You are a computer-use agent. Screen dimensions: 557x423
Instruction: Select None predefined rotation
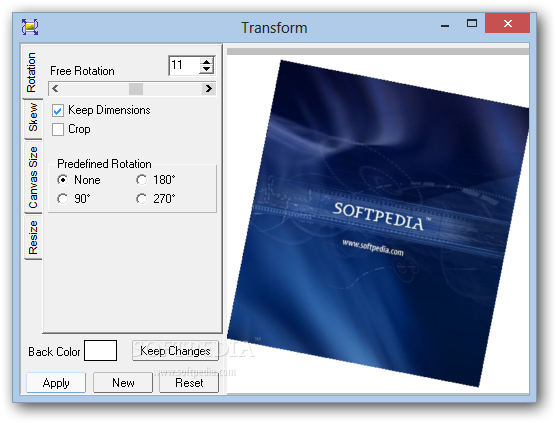(63, 180)
